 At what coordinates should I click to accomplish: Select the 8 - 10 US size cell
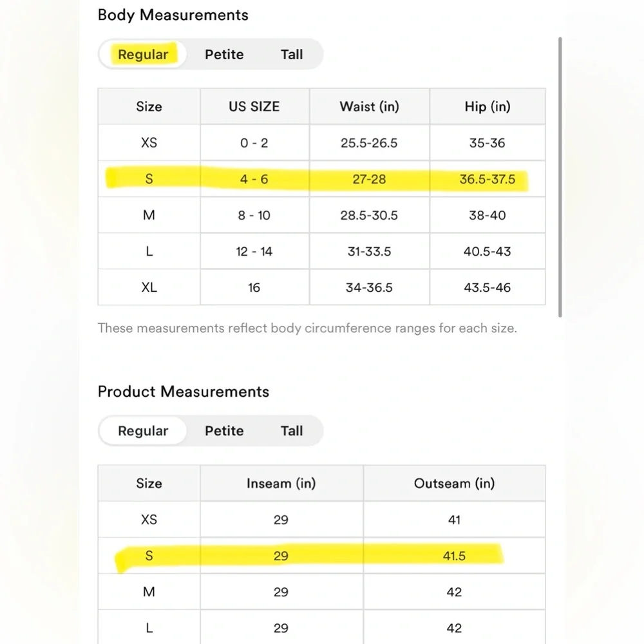tap(254, 215)
